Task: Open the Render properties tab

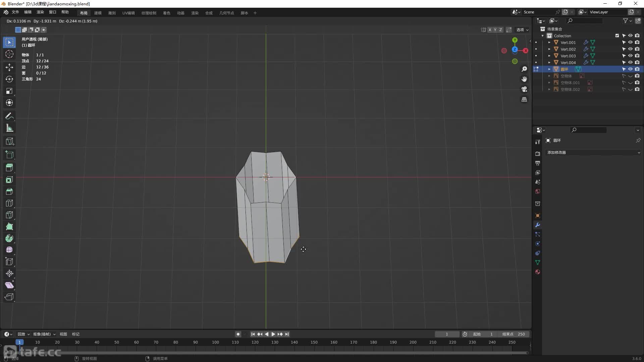Action: click(x=538, y=154)
